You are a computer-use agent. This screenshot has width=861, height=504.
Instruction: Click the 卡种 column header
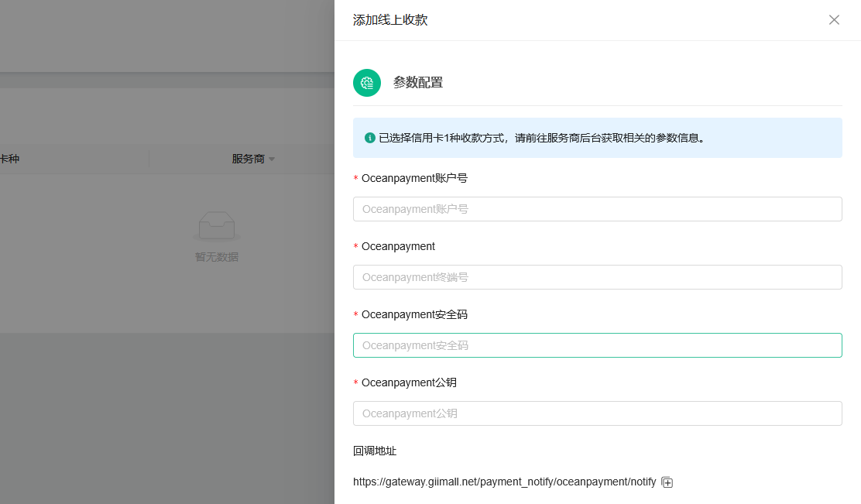(x=9, y=159)
